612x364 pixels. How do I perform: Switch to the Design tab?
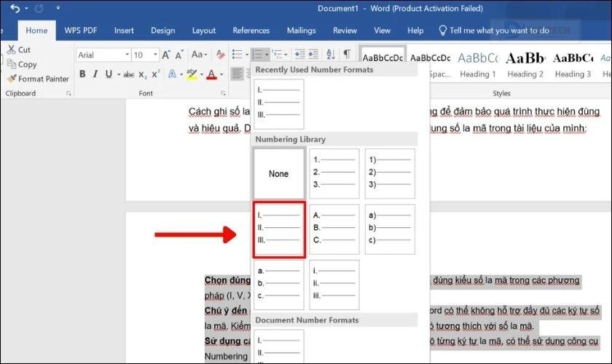162,31
